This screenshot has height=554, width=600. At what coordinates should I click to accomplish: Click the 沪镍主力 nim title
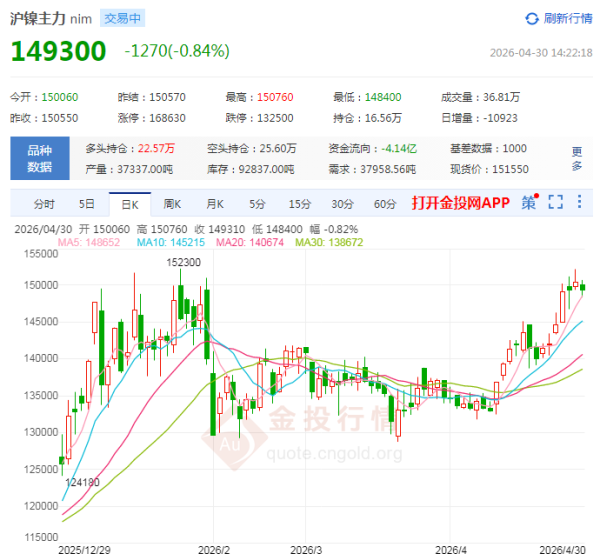point(51,19)
